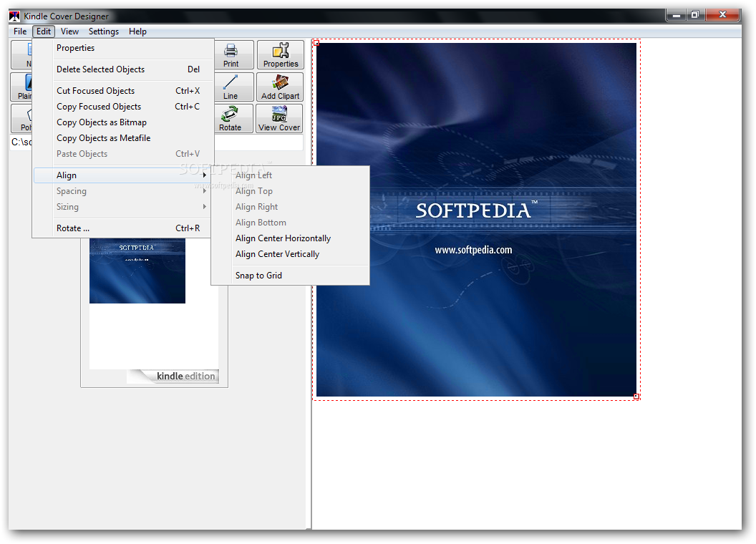Expand the Align submenu
This screenshot has width=756, height=544.
click(123, 175)
